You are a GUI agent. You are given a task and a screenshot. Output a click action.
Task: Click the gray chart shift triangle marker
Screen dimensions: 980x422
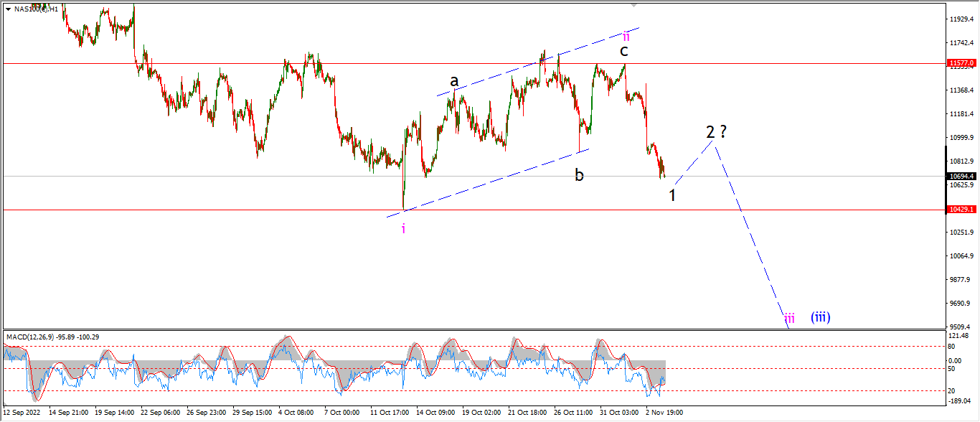pyautogui.click(x=633, y=4)
